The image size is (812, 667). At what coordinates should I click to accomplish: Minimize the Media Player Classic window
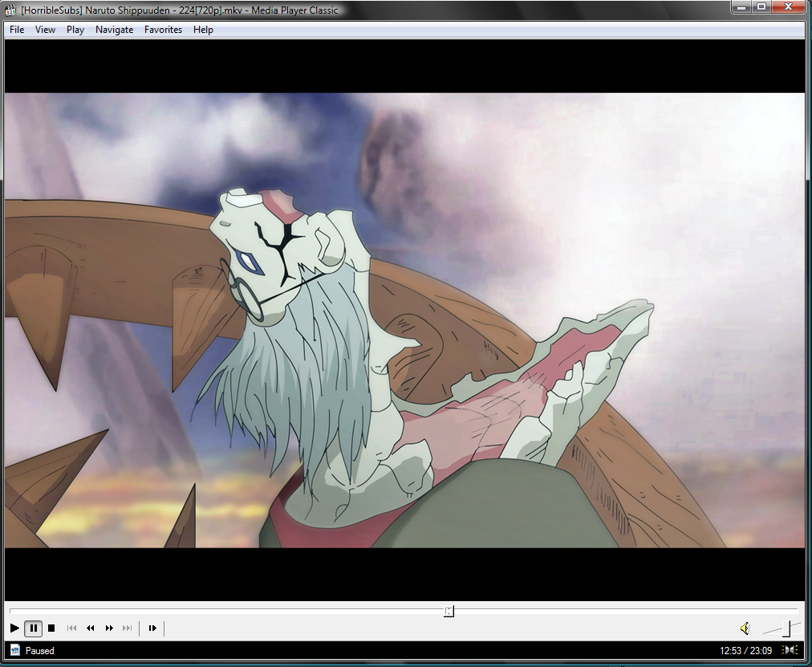pyautogui.click(x=741, y=6)
